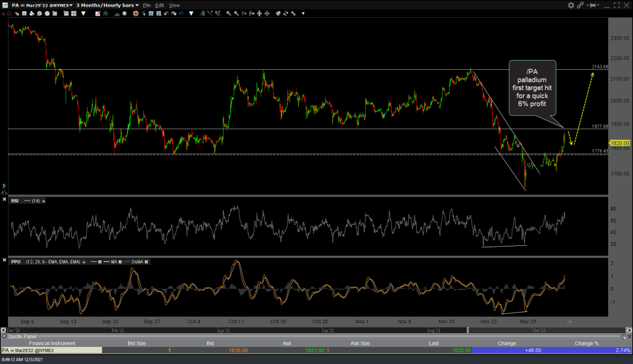This screenshot has height=364, width=633.
Task: Open the Edit menu
Action: pyautogui.click(x=160, y=5)
